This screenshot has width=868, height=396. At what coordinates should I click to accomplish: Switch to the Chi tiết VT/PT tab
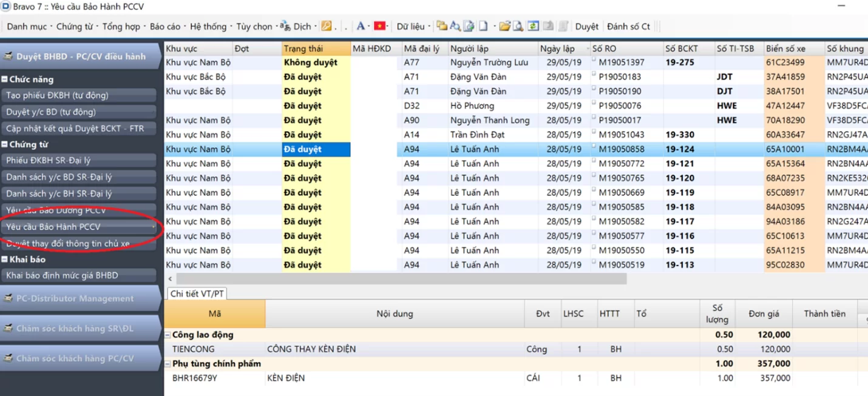[197, 294]
